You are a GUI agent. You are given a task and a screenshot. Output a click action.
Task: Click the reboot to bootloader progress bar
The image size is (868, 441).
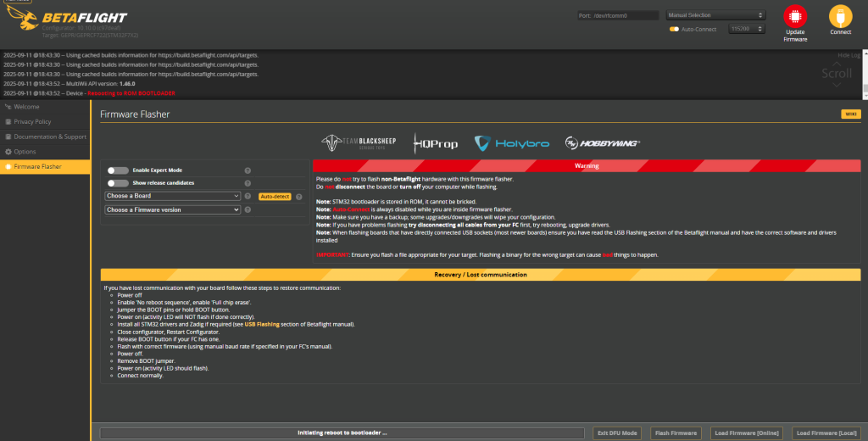(x=342, y=433)
